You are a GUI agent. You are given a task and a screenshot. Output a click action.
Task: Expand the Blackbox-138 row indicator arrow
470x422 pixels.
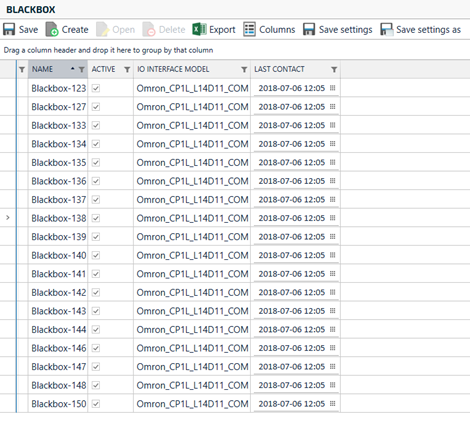coord(8,218)
